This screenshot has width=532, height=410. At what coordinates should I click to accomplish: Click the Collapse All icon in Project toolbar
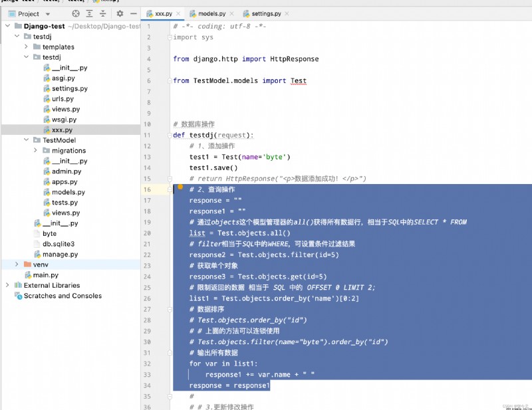(x=103, y=13)
